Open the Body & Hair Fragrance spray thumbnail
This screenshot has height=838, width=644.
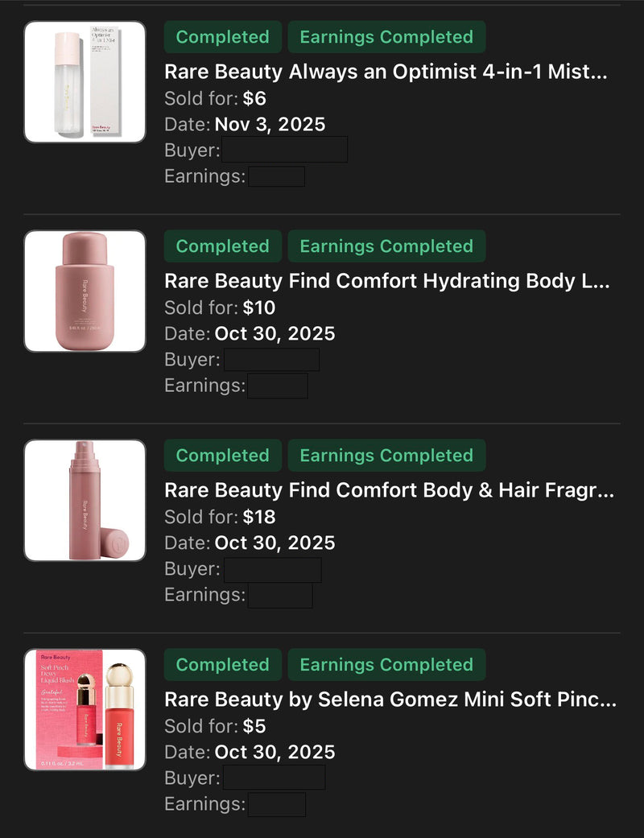coord(85,501)
